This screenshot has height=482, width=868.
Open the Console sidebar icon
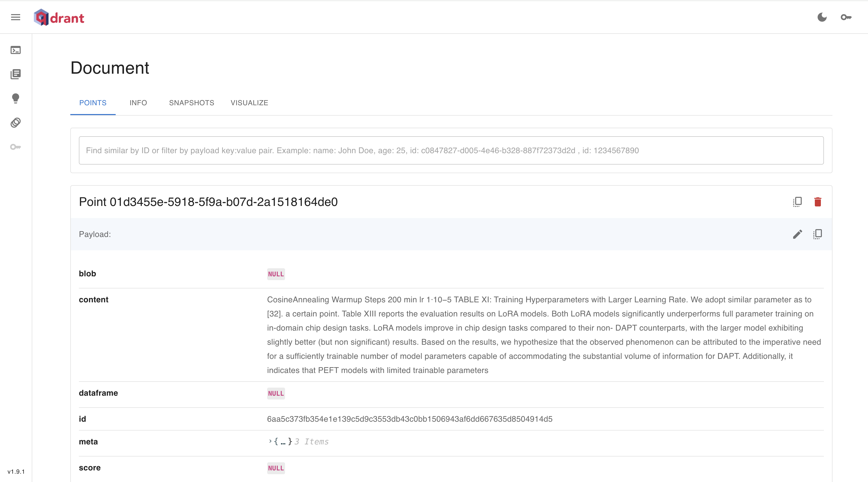(16, 50)
